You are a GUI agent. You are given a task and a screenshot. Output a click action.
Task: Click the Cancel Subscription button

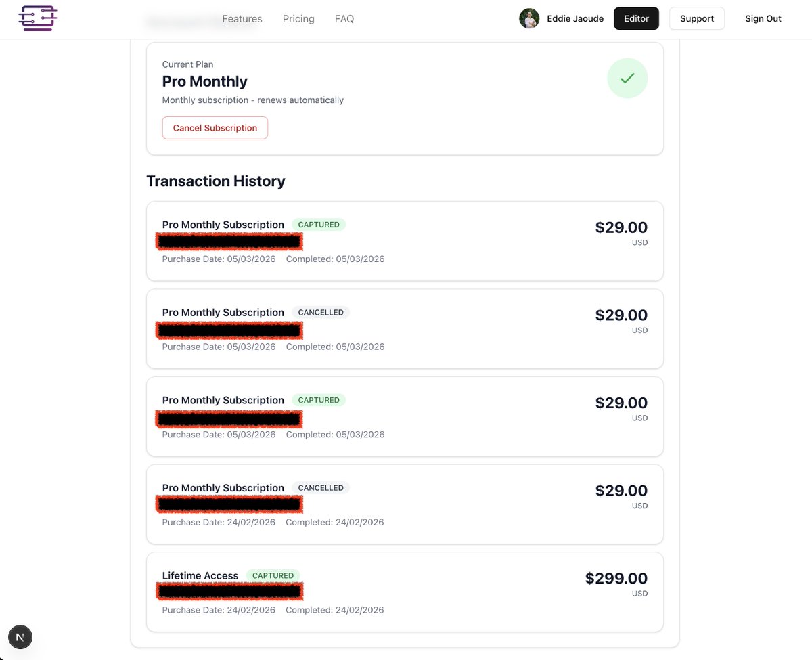pyautogui.click(x=215, y=127)
